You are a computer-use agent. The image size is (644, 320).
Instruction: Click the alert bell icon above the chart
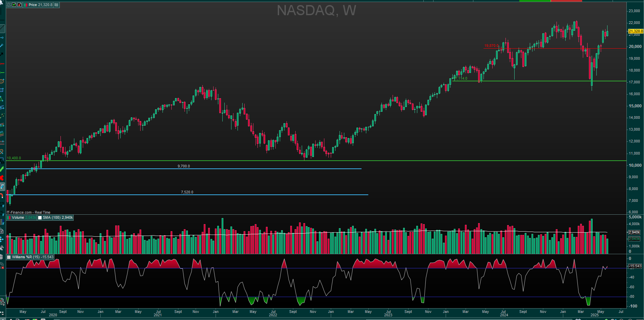pos(9,5)
